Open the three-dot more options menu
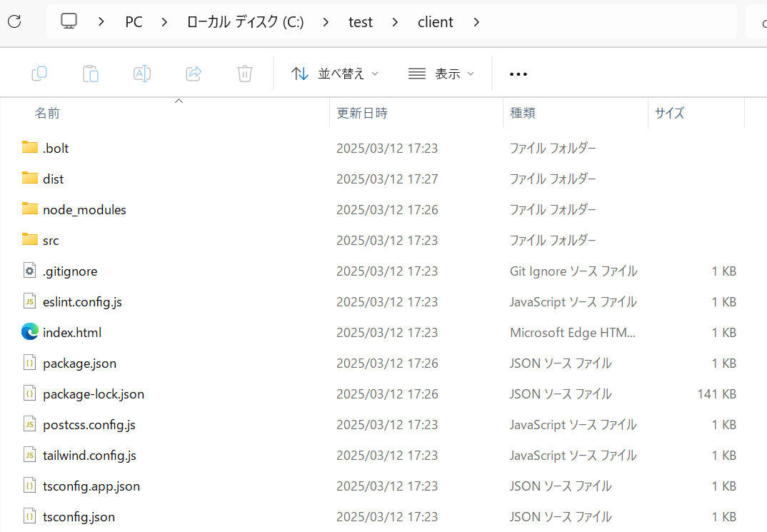The height and width of the screenshot is (532, 767). 518,74
